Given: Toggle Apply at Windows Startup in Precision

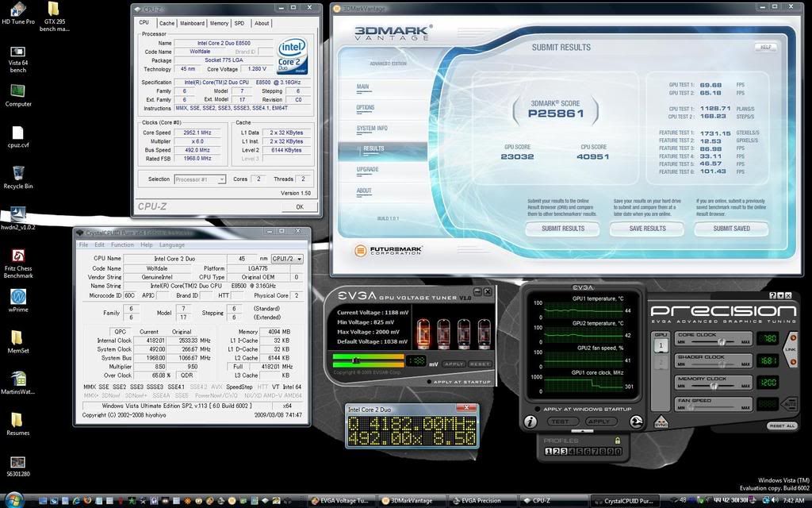Looking at the screenshot, I should click(x=538, y=409).
